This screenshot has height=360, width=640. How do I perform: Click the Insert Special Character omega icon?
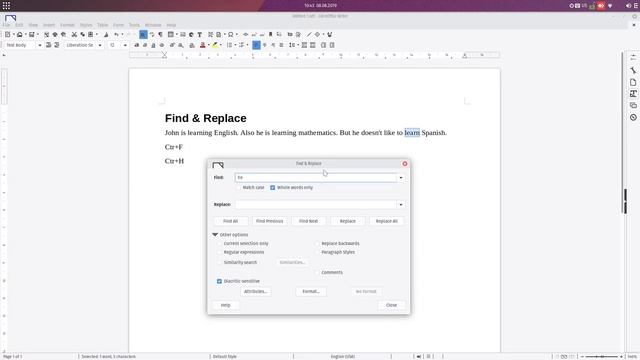click(231, 35)
